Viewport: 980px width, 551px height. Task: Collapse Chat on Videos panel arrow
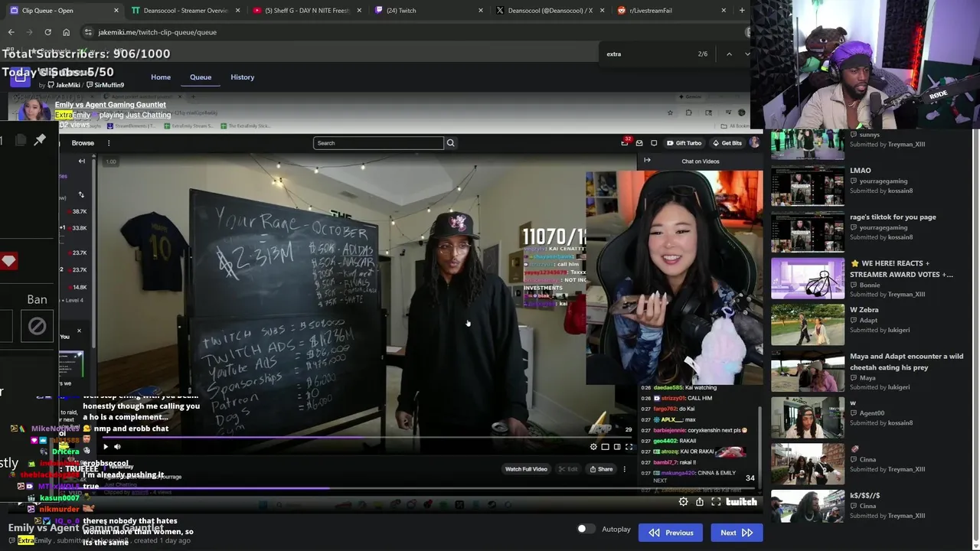pyautogui.click(x=647, y=161)
